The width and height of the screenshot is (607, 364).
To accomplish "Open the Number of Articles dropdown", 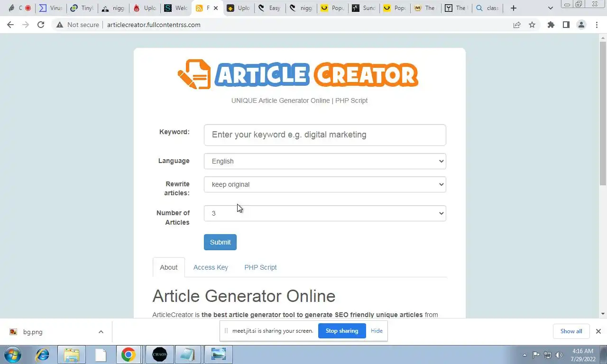I will click(x=325, y=213).
